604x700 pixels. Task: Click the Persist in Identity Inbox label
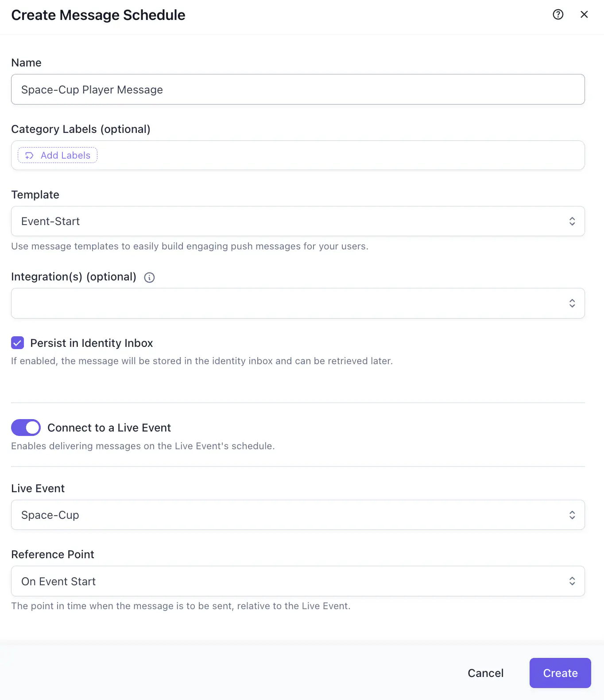click(91, 343)
